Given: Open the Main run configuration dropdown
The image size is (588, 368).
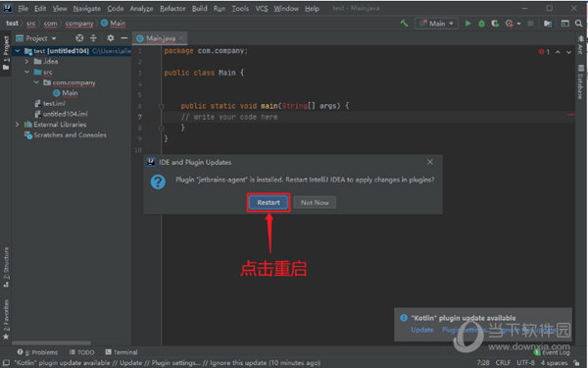Looking at the screenshot, I should click(436, 24).
